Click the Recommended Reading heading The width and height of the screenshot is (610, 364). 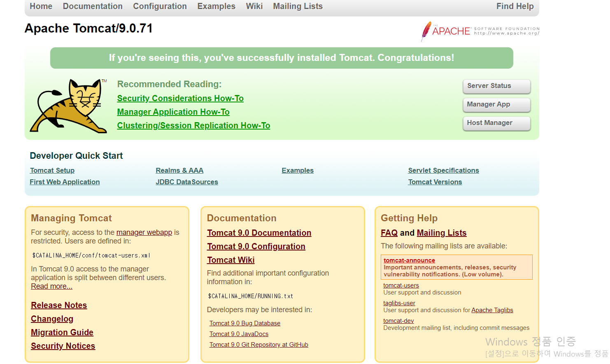169,84
